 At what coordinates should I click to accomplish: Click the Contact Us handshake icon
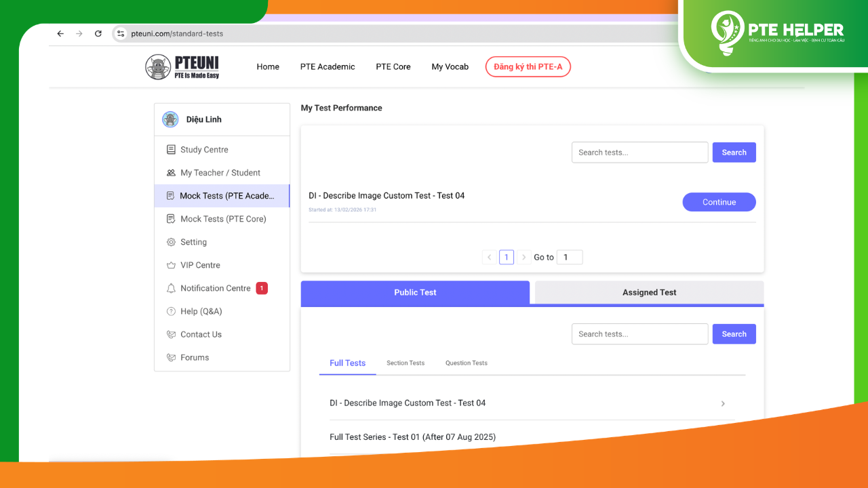pyautogui.click(x=171, y=334)
